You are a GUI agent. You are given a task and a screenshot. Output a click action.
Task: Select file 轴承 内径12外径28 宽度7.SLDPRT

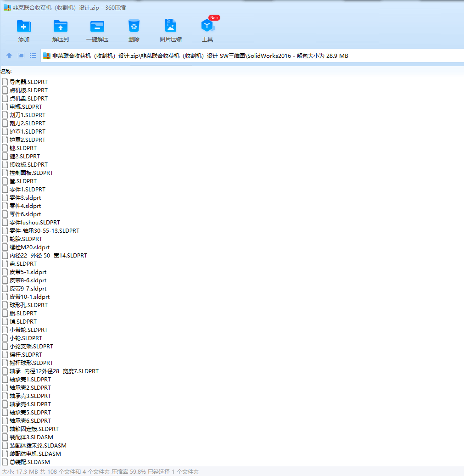pos(54,371)
